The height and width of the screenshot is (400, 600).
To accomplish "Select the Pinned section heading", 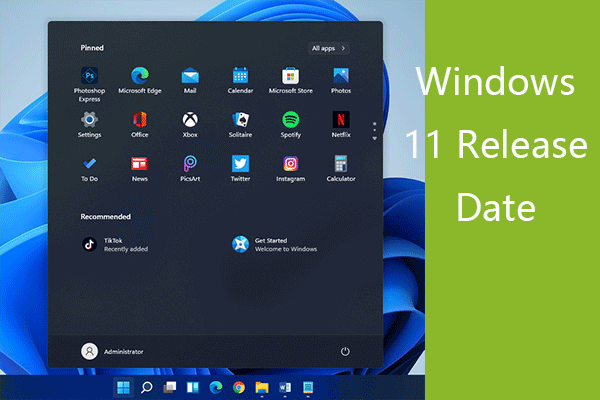I will [x=92, y=48].
